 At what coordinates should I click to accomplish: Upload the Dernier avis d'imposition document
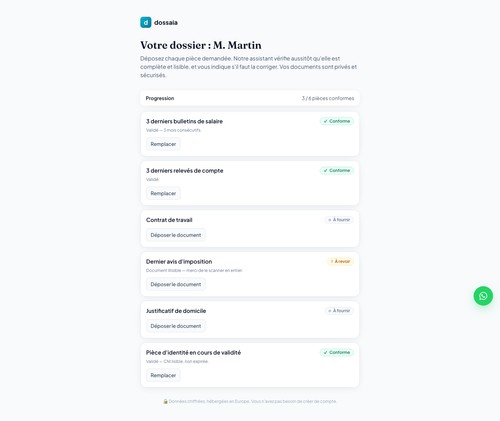(x=176, y=284)
